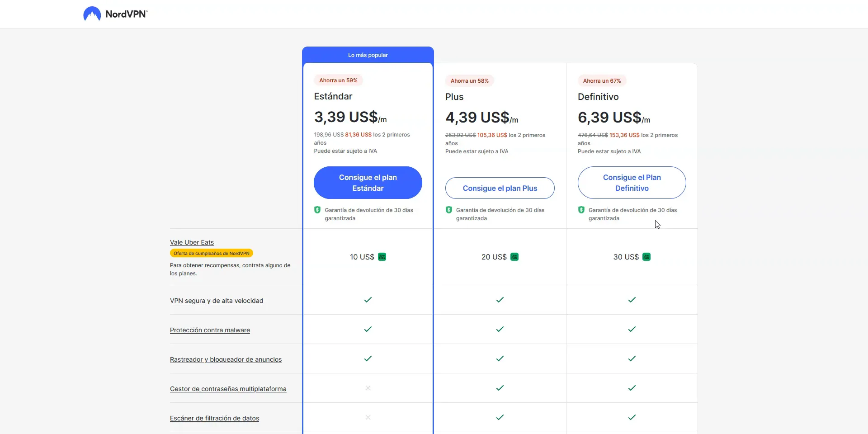
Task: Click the 6,39 US$/m price
Action: tap(614, 118)
